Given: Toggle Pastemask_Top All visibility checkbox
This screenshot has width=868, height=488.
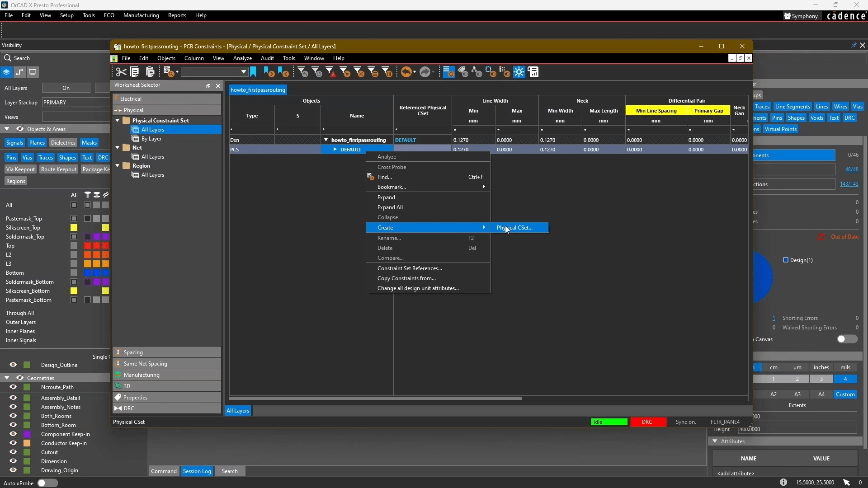Looking at the screenshot, I should point(74,219).
